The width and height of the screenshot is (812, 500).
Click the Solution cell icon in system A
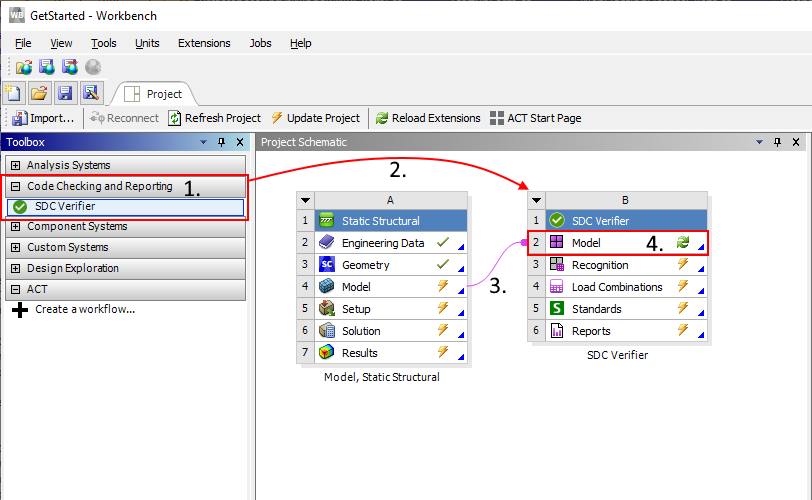pos(326,331)
